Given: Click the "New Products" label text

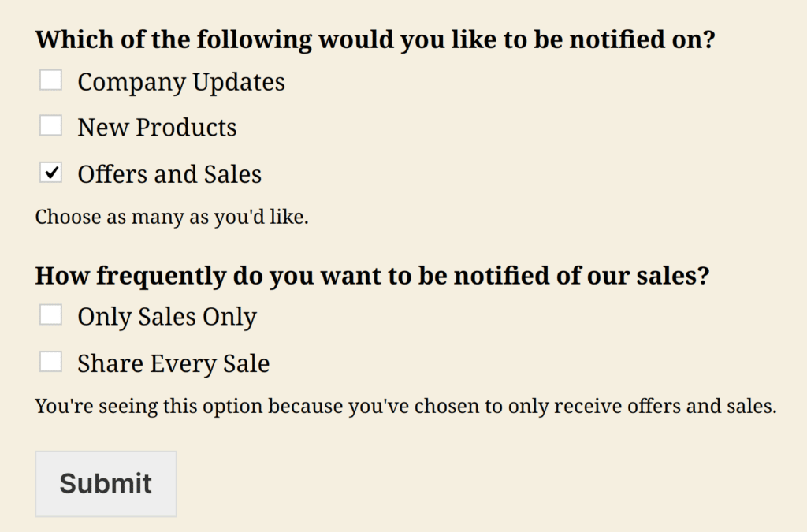Looking at the screenshot, I should (157, 128).
